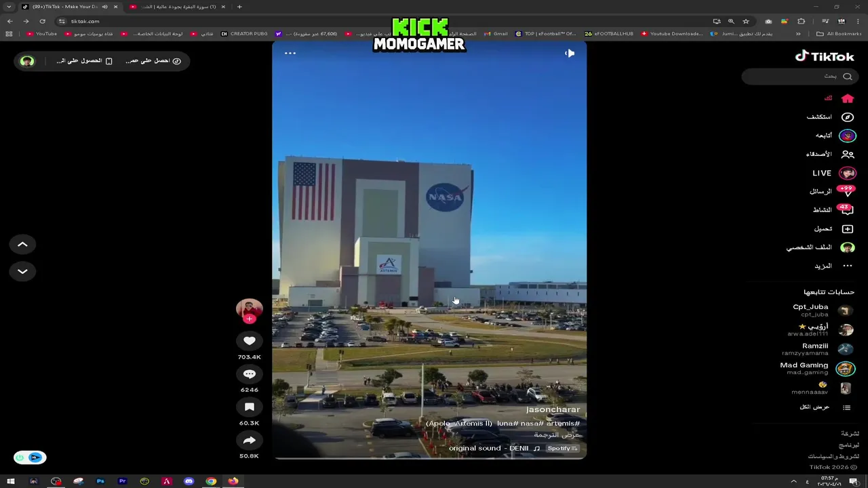The height and width of the screenshot is (488, 868).
Task: Expand the hidden bookmarks chevron
Action: click(798, 34)
